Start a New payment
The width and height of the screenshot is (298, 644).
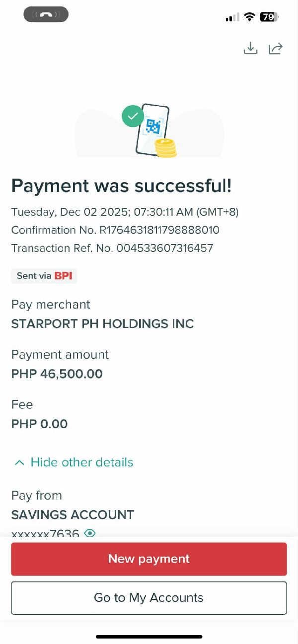tap(149, 559)
